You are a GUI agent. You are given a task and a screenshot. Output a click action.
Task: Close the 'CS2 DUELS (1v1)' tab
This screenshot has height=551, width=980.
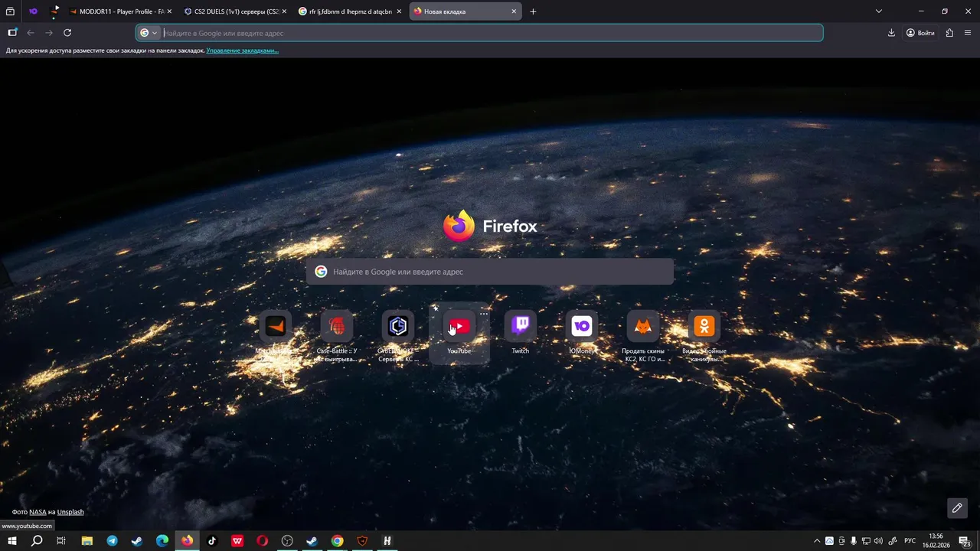(284, 11)
